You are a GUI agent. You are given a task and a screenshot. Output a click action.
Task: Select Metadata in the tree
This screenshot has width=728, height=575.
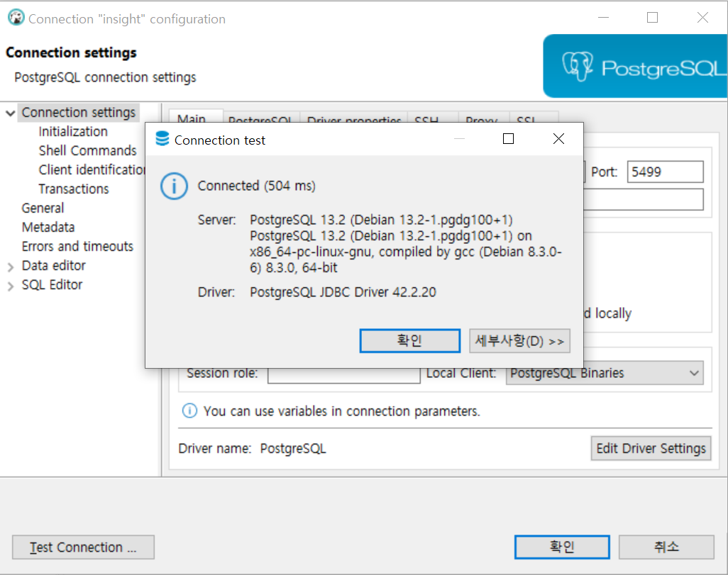tap(48, 227)
